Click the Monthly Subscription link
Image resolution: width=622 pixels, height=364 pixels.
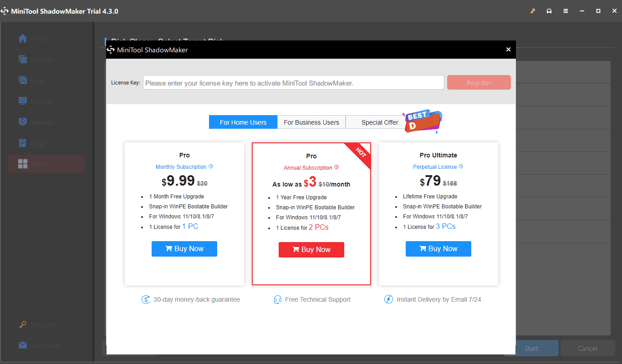[181, 167]
